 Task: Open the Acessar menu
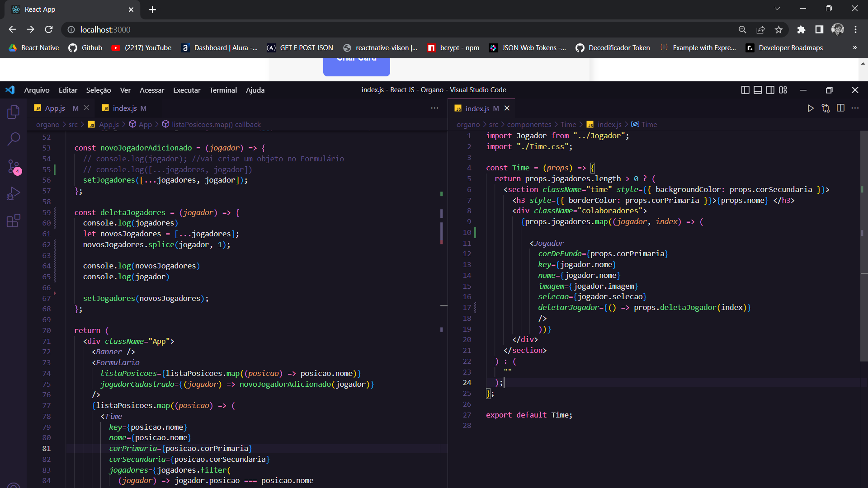pyautogui.click(x=152, y=90)
